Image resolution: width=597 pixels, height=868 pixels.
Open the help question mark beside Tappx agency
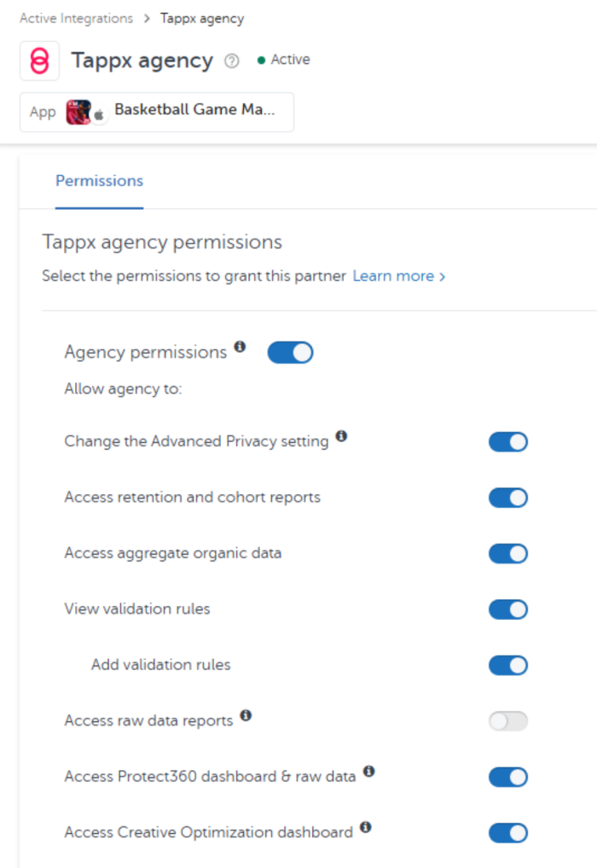point(232,61)
